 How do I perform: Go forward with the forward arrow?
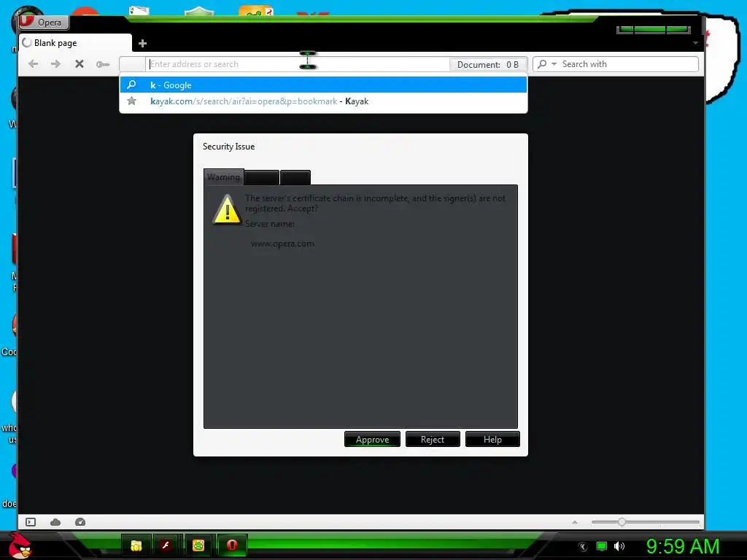(55, 64)
